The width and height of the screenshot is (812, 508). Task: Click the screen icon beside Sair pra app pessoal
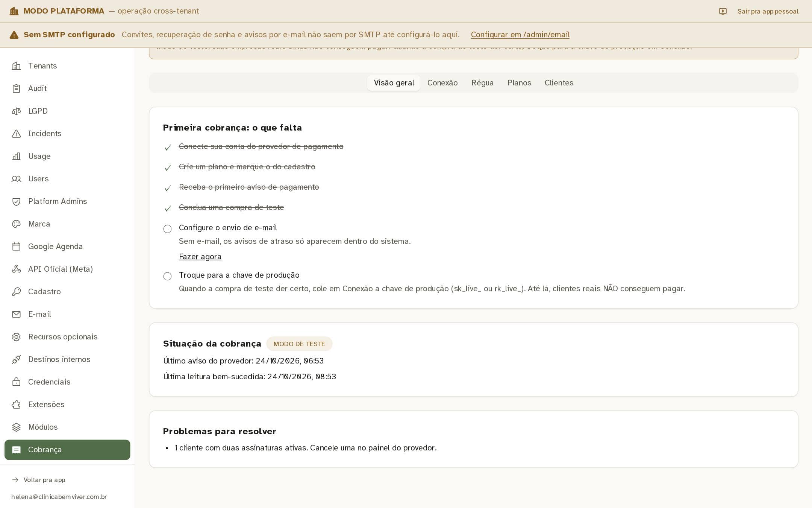click(x=723, y=11)
